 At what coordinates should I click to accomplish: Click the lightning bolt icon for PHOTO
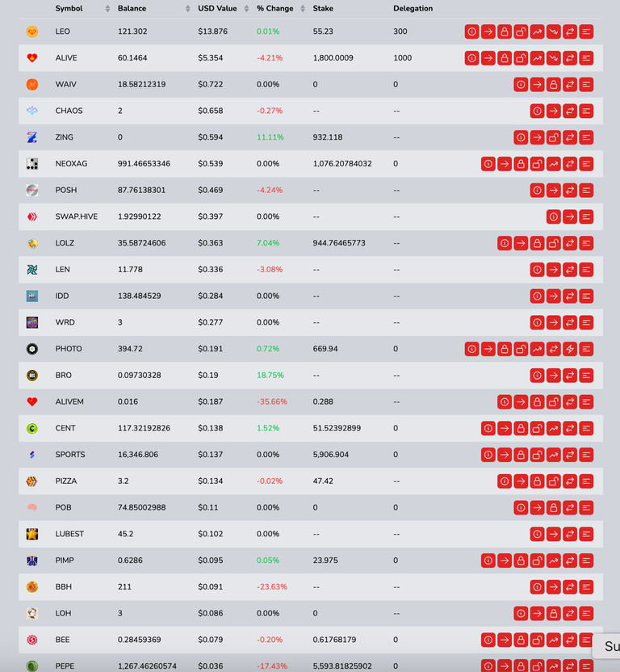(570, 349)
